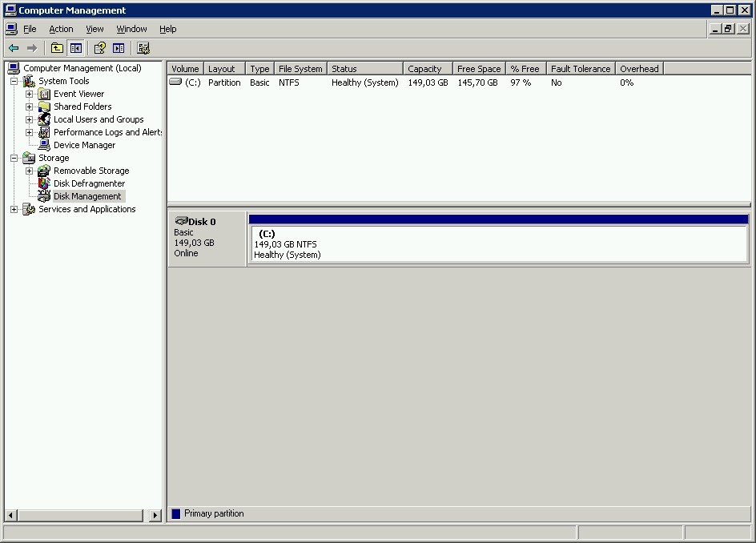Click the Help toolbar icon
Screen dimensions: 756x543
[x=100, y=48]
